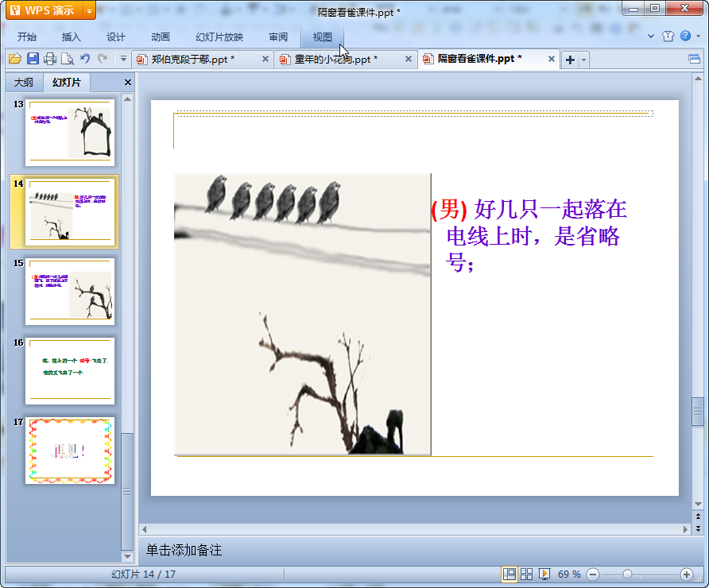Click thumbnail pane scroll down arrow

127,556
